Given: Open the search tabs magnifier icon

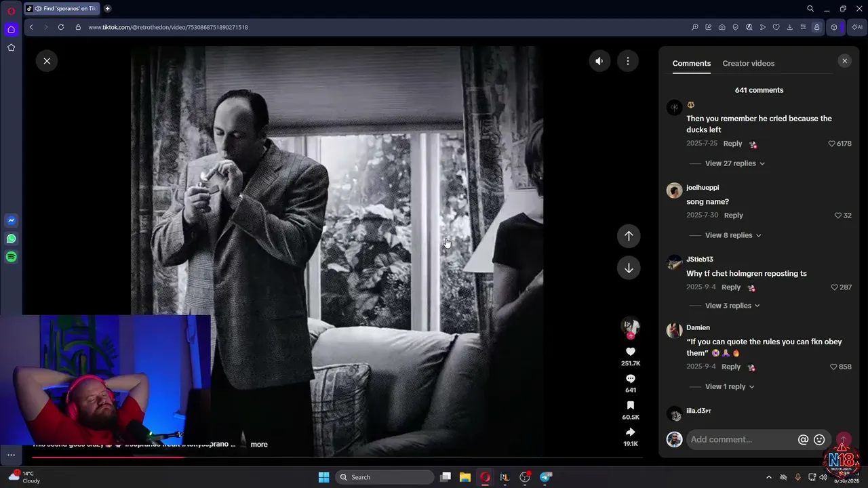Looking at the screenshot, I should coord(810,9).
